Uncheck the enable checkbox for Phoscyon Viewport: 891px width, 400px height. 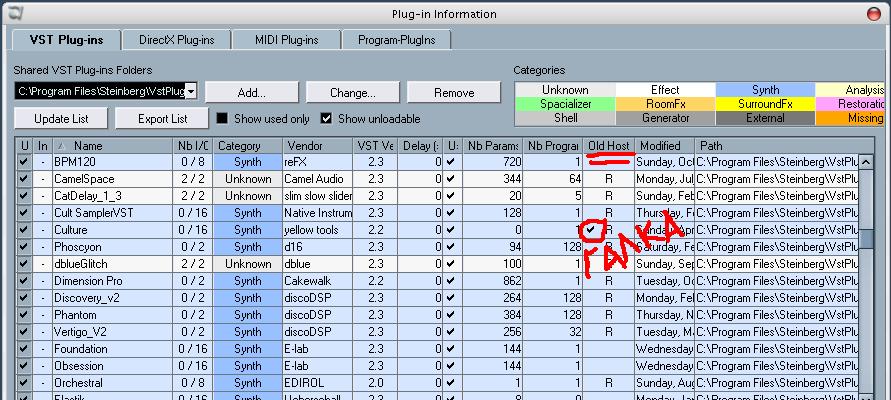[23, 247]
